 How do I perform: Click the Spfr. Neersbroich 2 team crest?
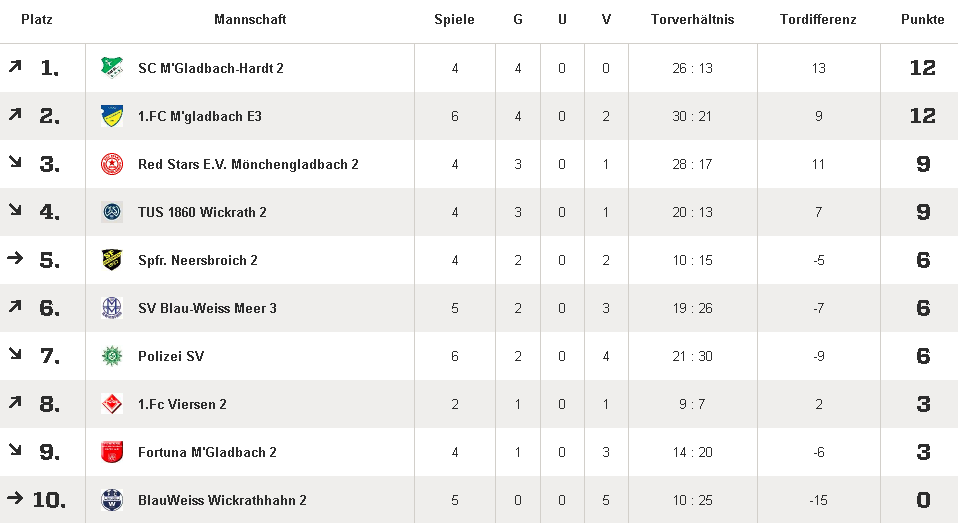coord(111,260)
